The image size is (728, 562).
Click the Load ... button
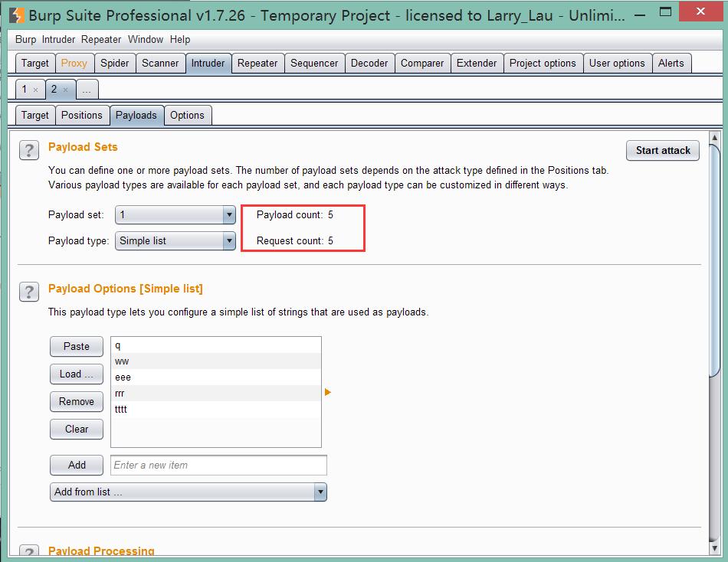click(x=77, y=374)
